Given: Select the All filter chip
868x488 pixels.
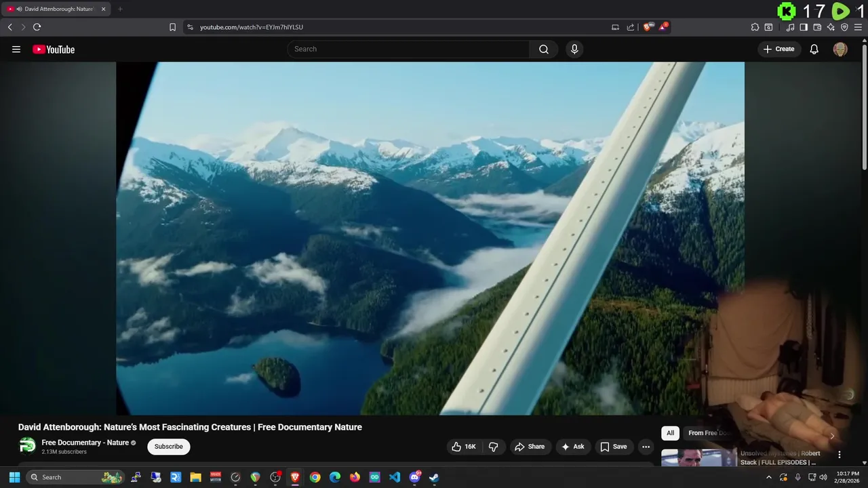Looking at the screenshot, I should [x=670, y=433].
